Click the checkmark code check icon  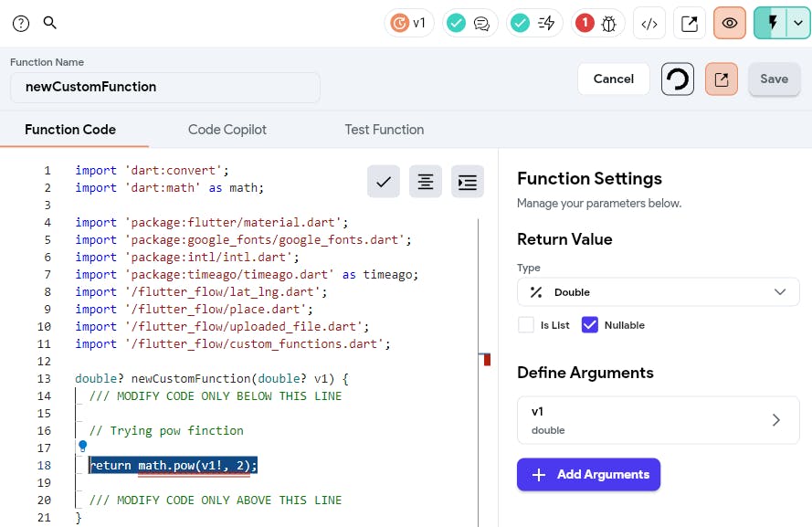click(x=384, y=182)
